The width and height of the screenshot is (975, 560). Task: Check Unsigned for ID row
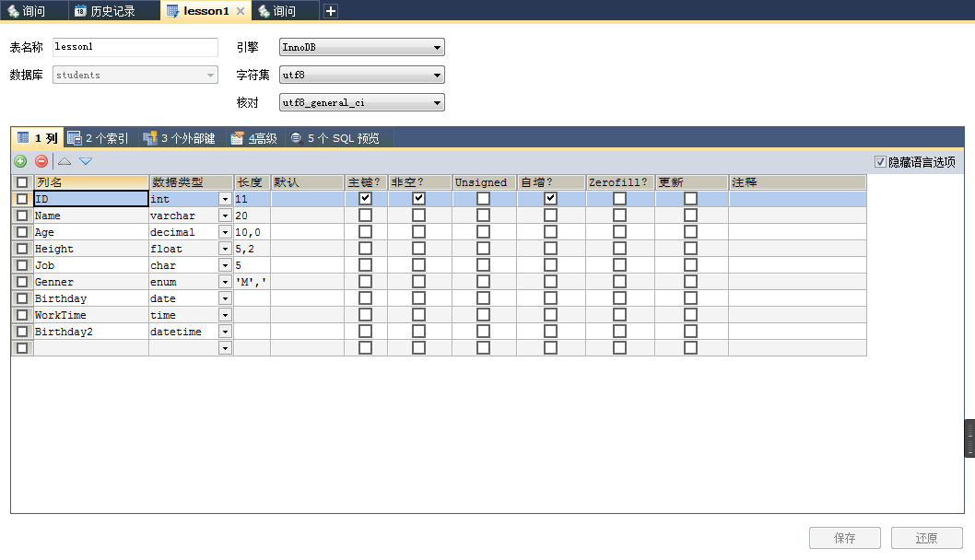click(483, 198)
